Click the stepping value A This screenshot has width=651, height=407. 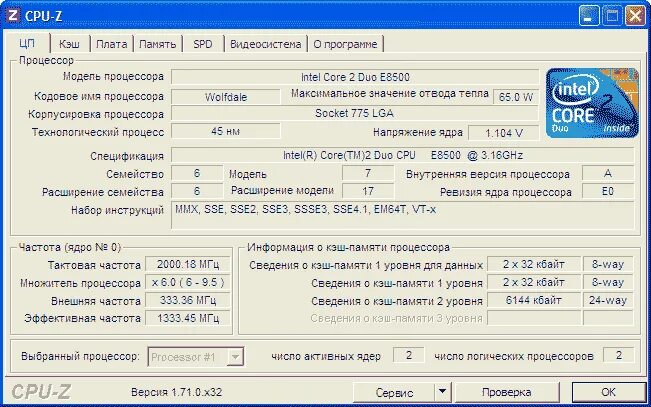(608, 173)
